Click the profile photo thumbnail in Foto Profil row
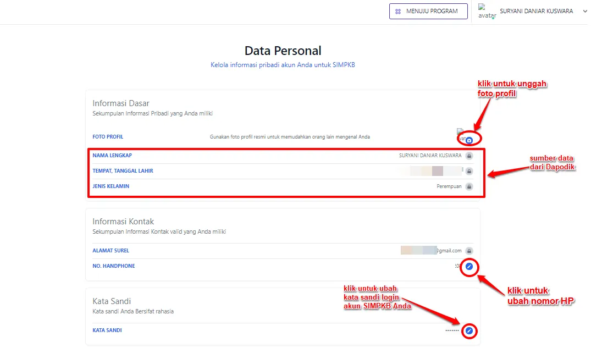This screenshot has width=591, height=364. point(461,135)
